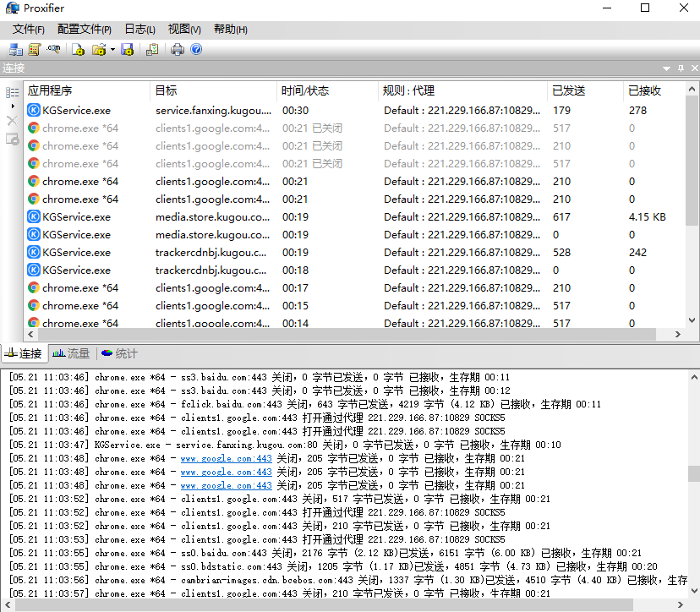Click the log pane scroll up arrow
700x612 pixels.
(x=694, y=378)
